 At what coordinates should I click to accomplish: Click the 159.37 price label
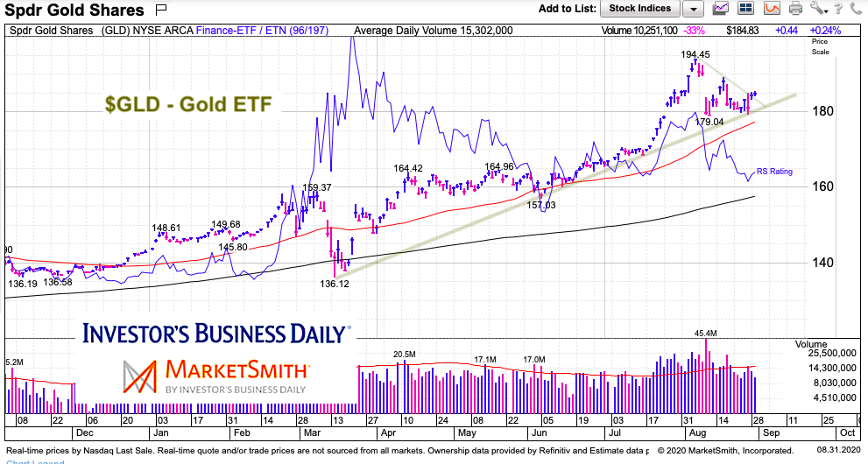coord(317,187)
